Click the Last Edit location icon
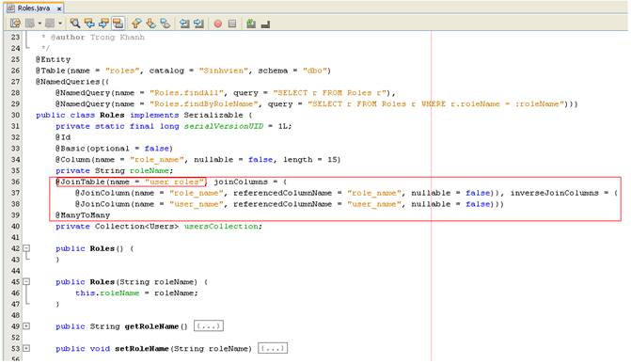Image resolution: width=631 pixels, height=364 pixels. point(15,24)
